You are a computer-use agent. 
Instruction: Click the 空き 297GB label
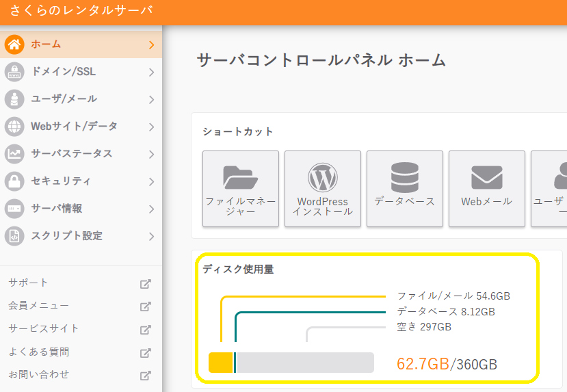coord(424,327)
